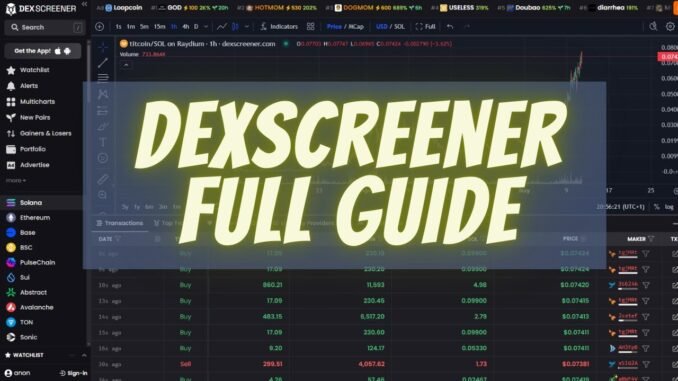Open Gainers & Losers arrows
Viewport: 678px width, 381px height.
tap(11, 134)
